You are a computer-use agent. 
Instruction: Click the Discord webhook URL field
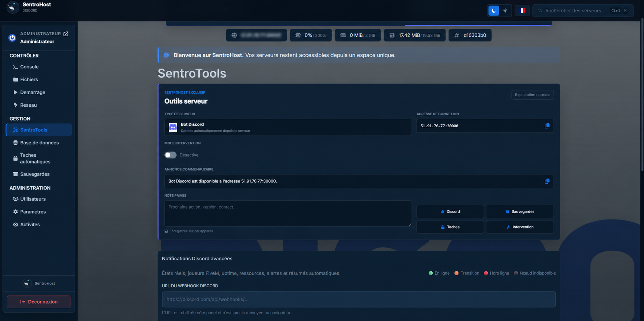[x=359, y=300]
